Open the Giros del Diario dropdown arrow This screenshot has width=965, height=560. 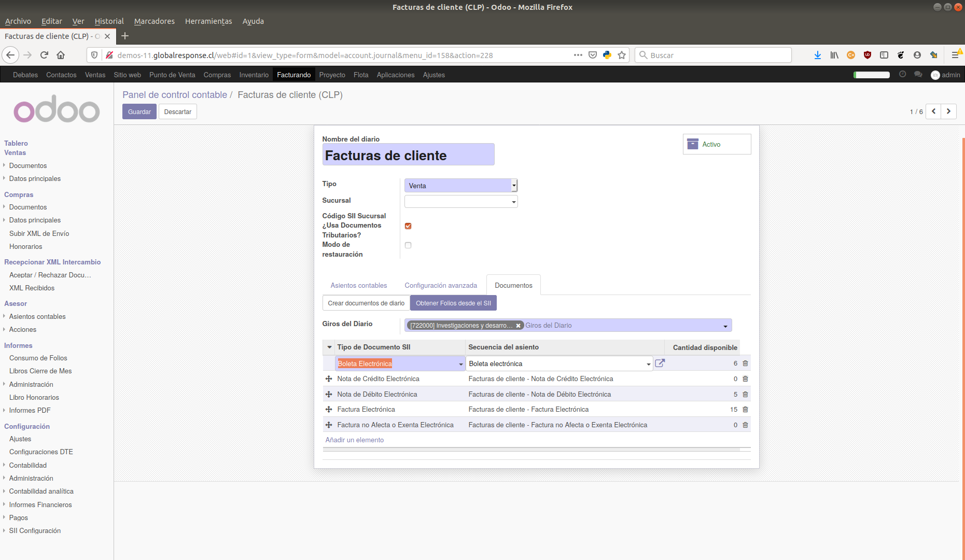[x=725, y=325]
